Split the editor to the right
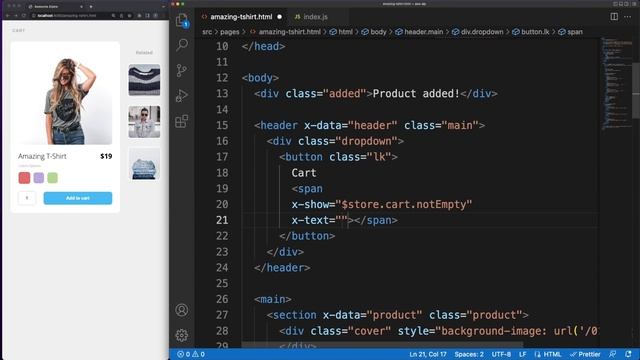 pyautogui.click(x=614, y=17)
